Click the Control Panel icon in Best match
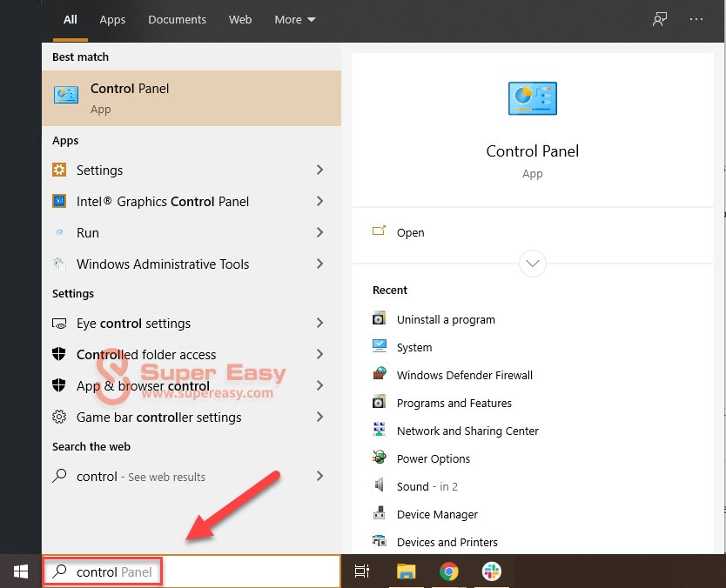 click(66, 96)
